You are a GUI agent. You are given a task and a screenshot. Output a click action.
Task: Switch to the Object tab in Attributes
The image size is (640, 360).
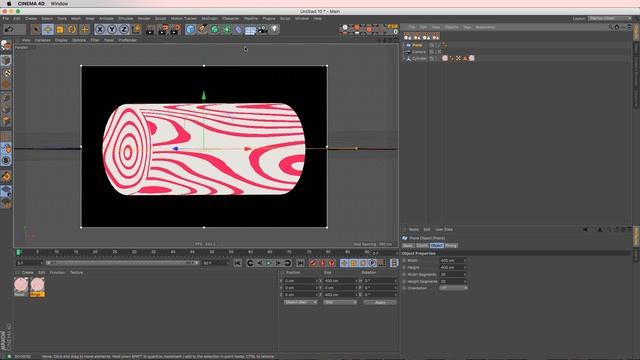pyautogui.click(x=436, y=245)
